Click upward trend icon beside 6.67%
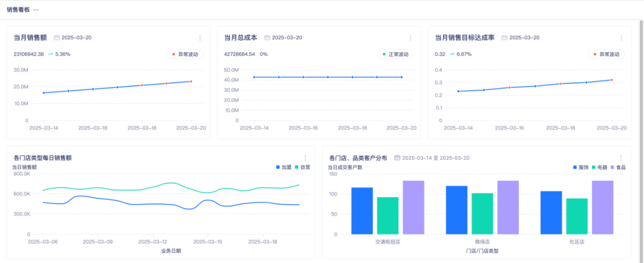This screenshot has width=644, height=263. 451,54
